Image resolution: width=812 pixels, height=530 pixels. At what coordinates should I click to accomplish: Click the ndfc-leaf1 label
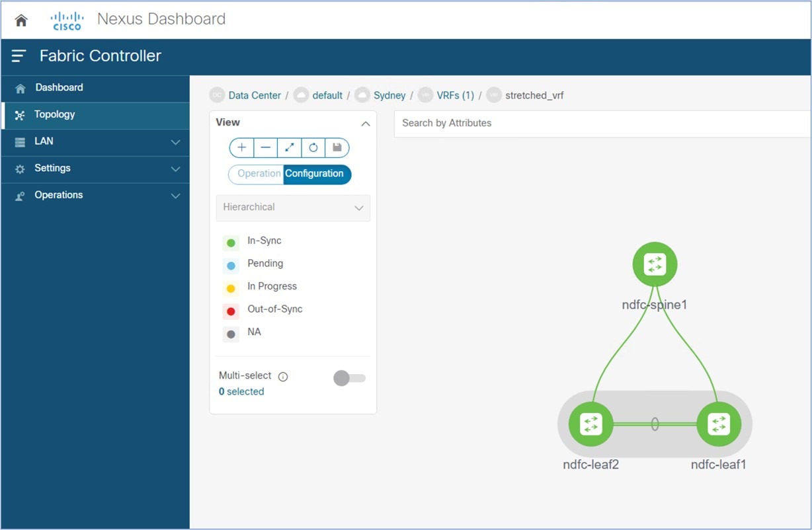click(719, 465)
